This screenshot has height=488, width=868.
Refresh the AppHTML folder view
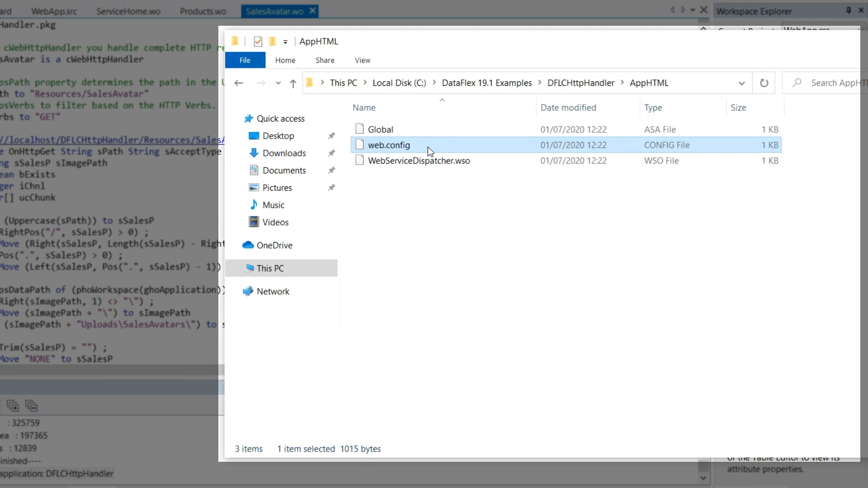click(x=764, y=83)
